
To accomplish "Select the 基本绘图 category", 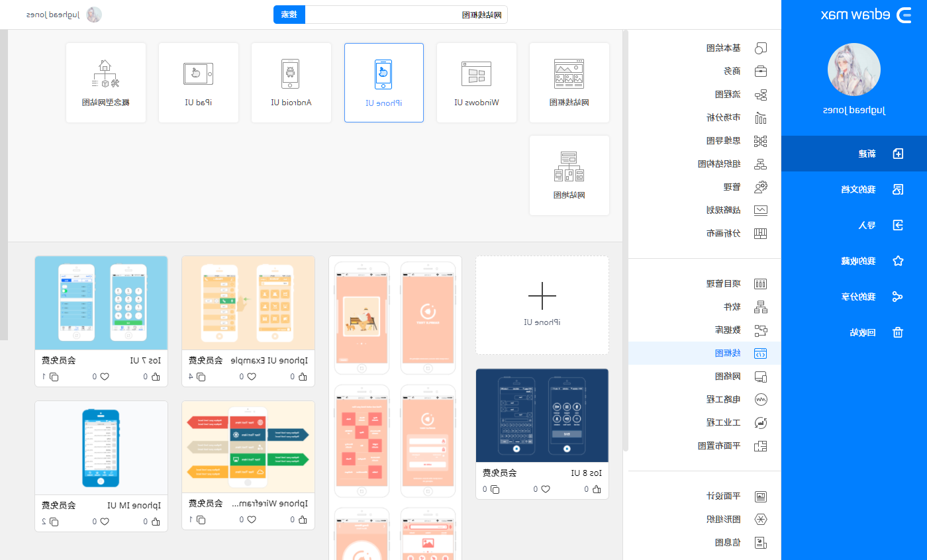I will pyautogui.click(x=705, y=48).
